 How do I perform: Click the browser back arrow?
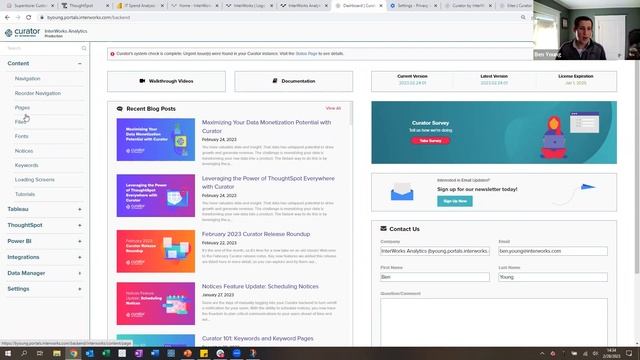click(x=7, y=18)
